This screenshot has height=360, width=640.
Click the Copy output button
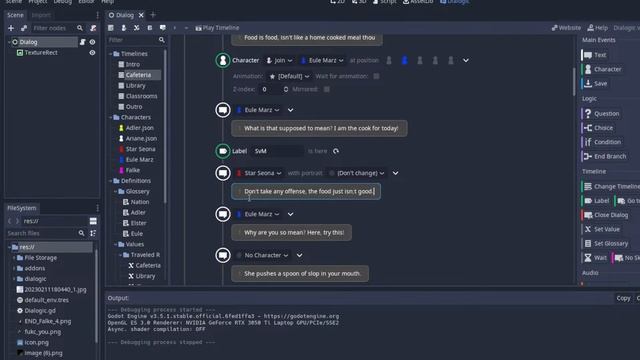[x=623, y=298]
